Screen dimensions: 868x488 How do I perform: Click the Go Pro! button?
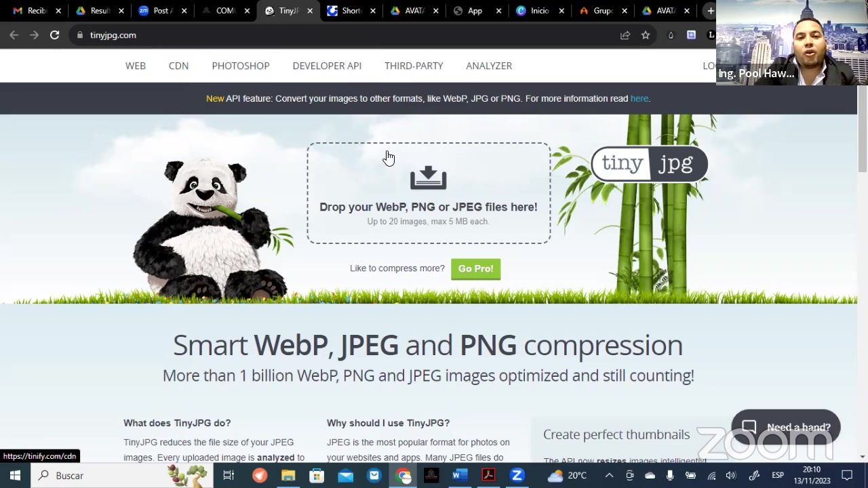point(475,268)
